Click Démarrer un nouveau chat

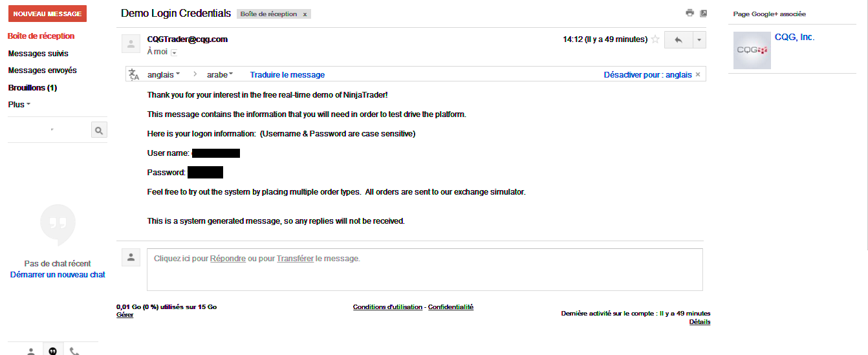(x=58, y=275)
